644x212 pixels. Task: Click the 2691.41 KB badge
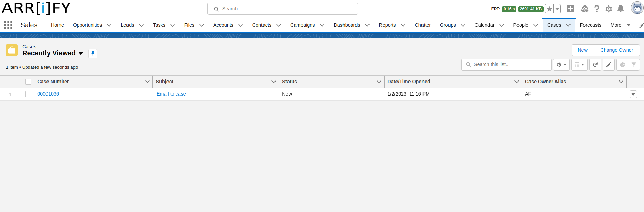[x=531, y=9]
